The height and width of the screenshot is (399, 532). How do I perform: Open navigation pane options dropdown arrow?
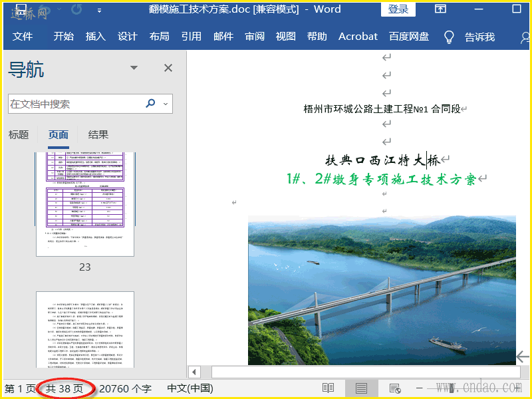pyautogui.click(x=134, y=68)
